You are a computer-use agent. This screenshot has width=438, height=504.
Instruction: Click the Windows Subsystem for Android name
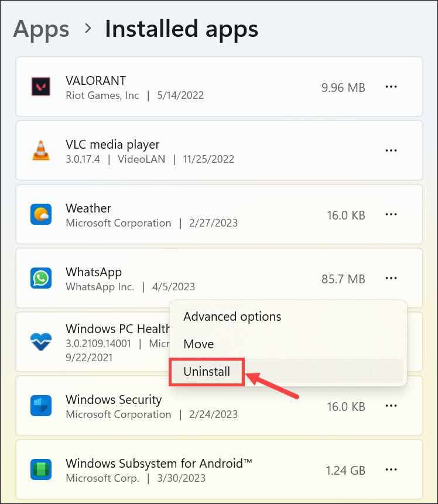[x=159, y=464]
